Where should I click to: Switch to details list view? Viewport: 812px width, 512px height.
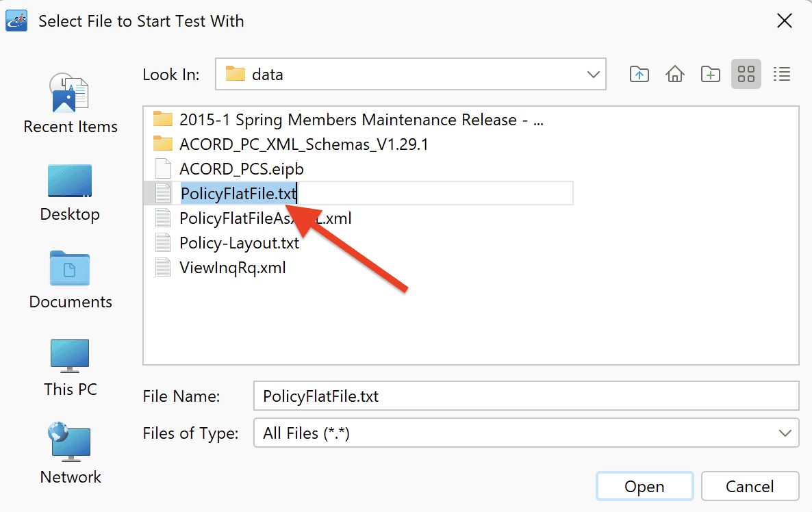781,74
